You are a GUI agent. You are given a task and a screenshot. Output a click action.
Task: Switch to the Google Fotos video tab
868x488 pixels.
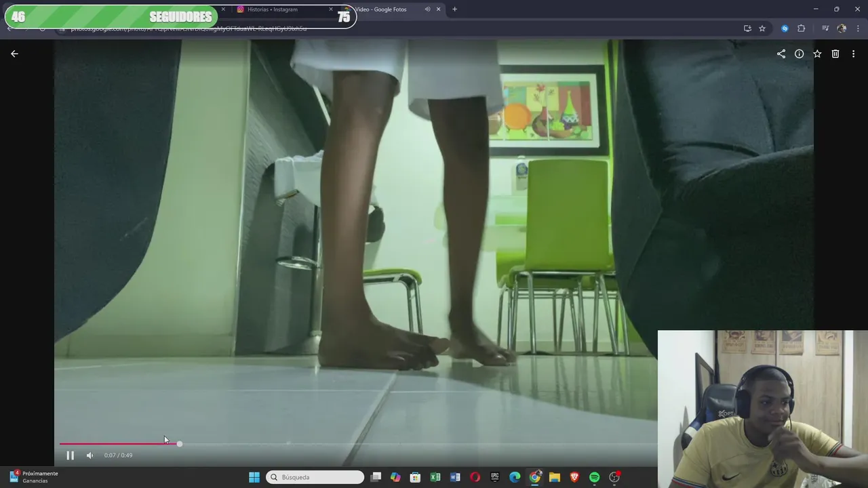380,9
